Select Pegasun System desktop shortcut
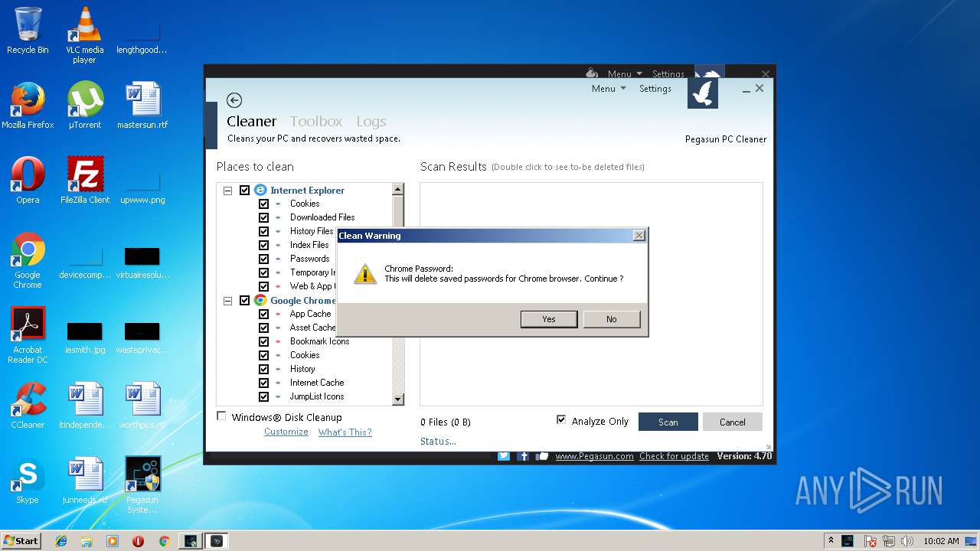Image resolution: width=980 pixels, height=551 pixels. [x=142, y=485]
